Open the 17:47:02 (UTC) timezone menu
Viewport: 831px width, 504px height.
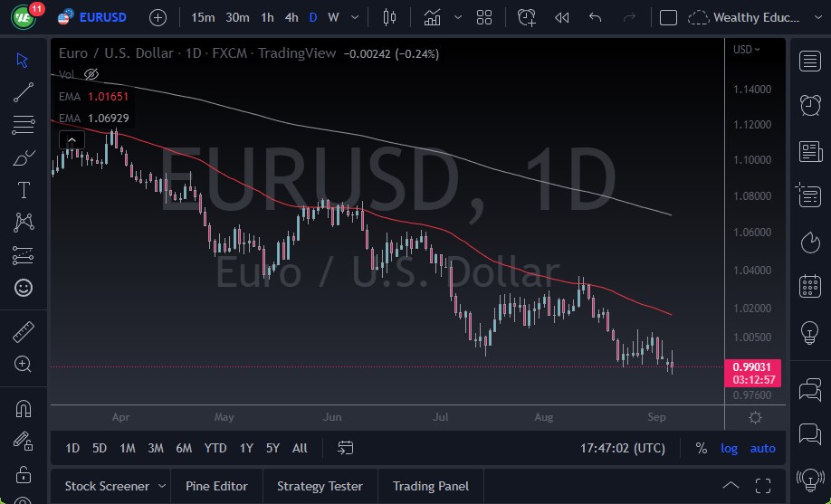622,449
